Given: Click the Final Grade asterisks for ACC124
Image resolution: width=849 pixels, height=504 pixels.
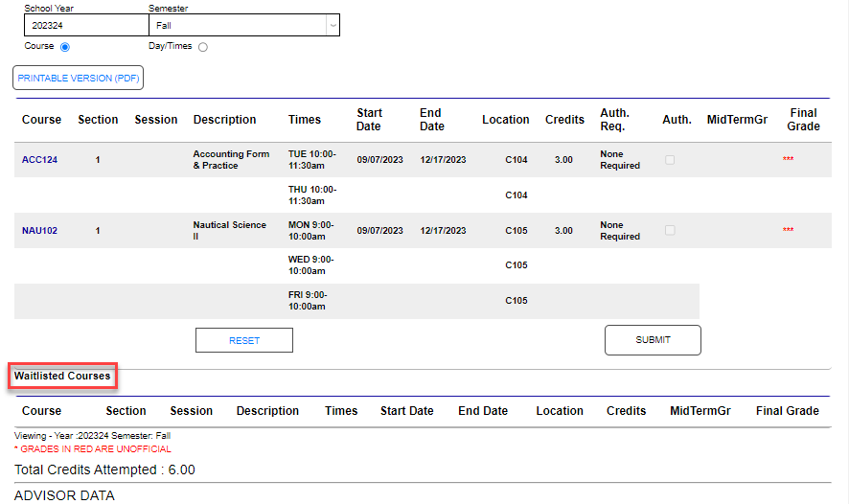Looking at the screenshot, I should point(788,160).
